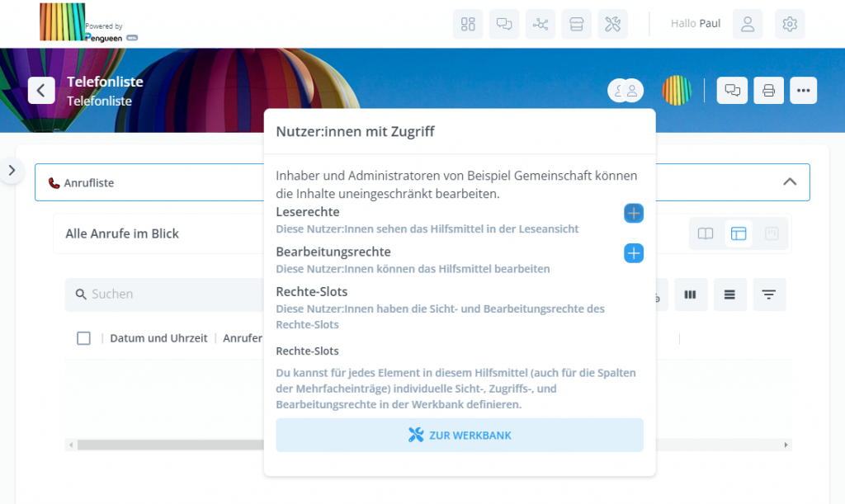The width and height of the screenshot is (845, 504).
Task: Add user to Leserechte with plus
Action: tap(633, 214)
